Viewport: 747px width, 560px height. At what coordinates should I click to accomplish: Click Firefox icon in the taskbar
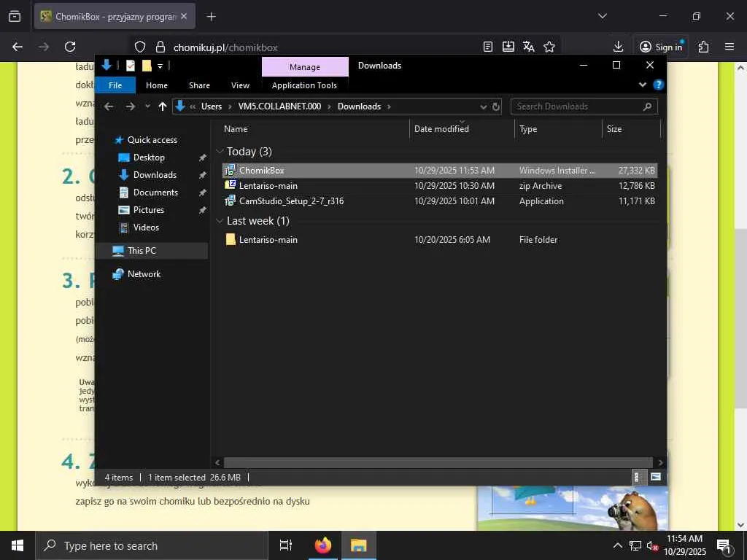pos(323,545)
